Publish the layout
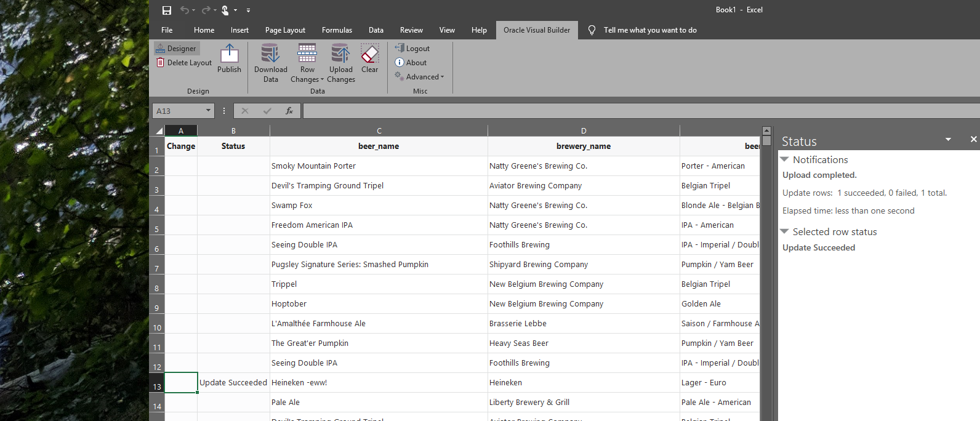The height and width of the screenshot is (421, 980). (229, 59)
